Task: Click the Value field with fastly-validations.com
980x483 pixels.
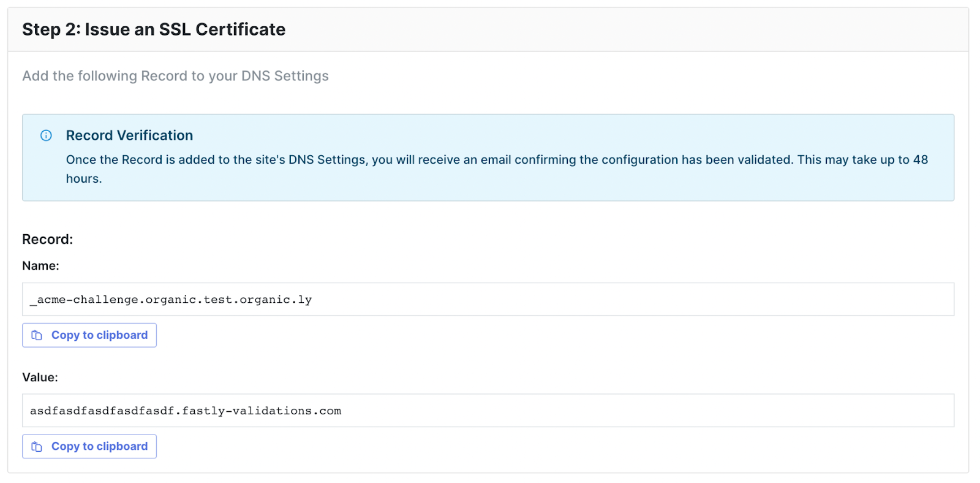Action: pos(488,411)
